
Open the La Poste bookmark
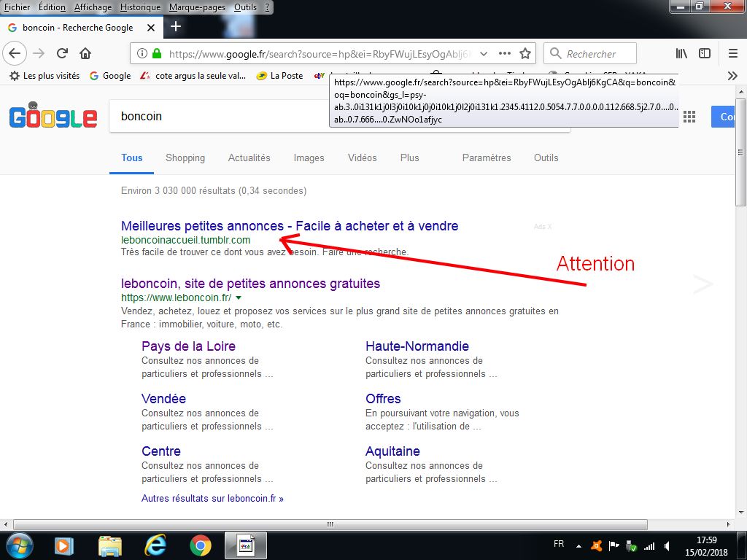[x=279, y=76]
